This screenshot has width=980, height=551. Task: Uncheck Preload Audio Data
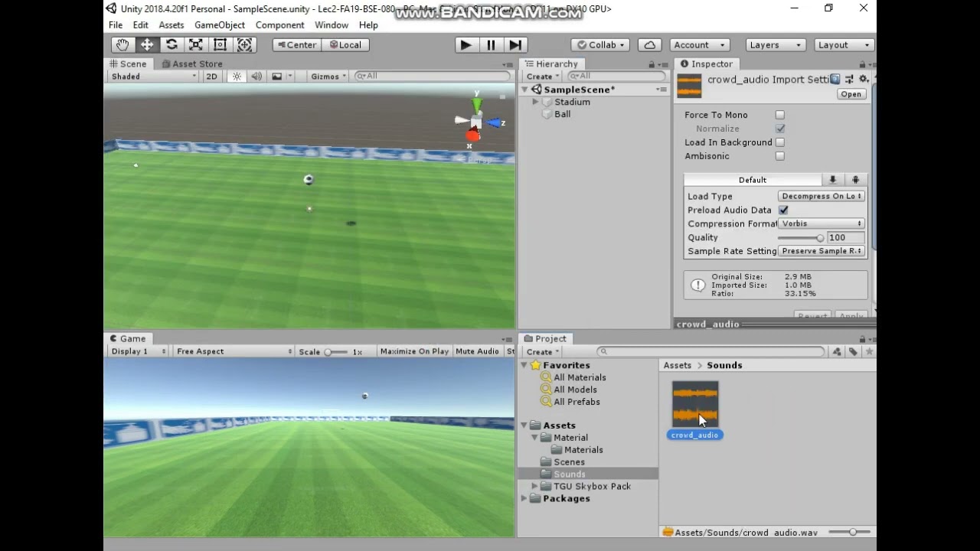pyautogui.click(x=783, y=210)
